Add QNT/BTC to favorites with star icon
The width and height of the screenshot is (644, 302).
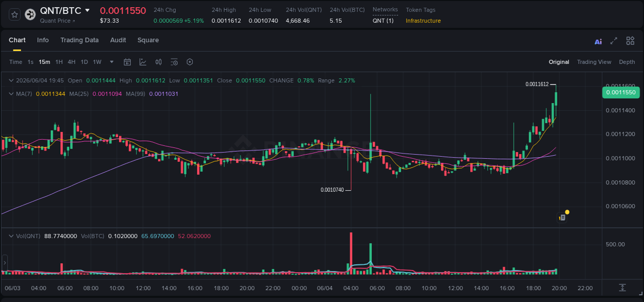tap(14, 14)
